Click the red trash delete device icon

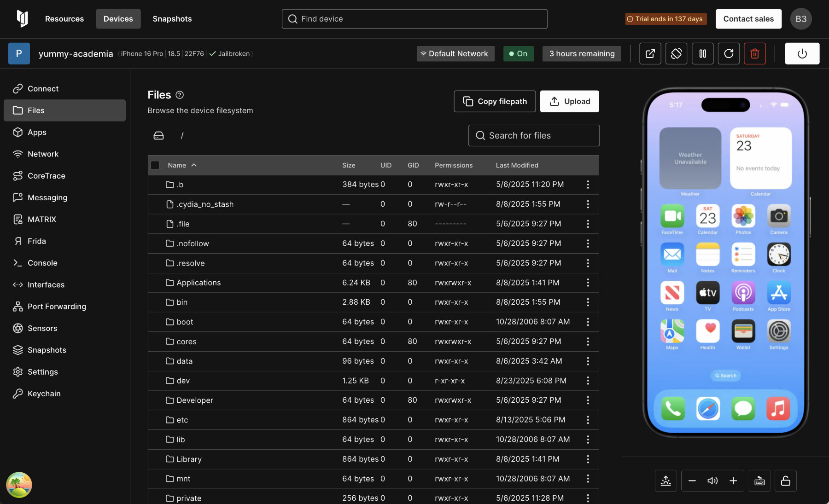tap(754, 54)
